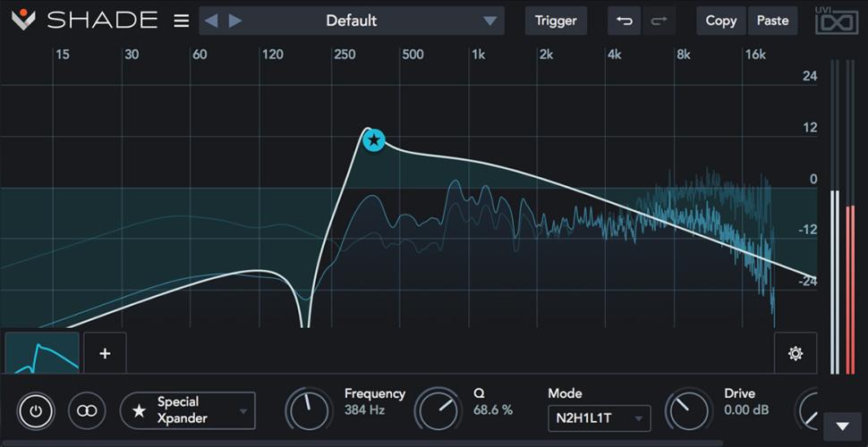Click the SHADE logo icon

[x=23, y=20]
